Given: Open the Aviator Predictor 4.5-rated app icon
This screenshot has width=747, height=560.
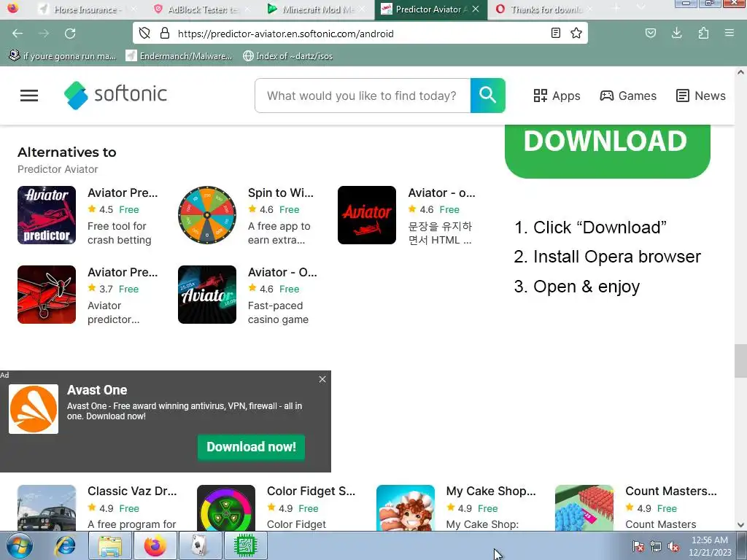Looking at the screenshot, I should point(47,215).
